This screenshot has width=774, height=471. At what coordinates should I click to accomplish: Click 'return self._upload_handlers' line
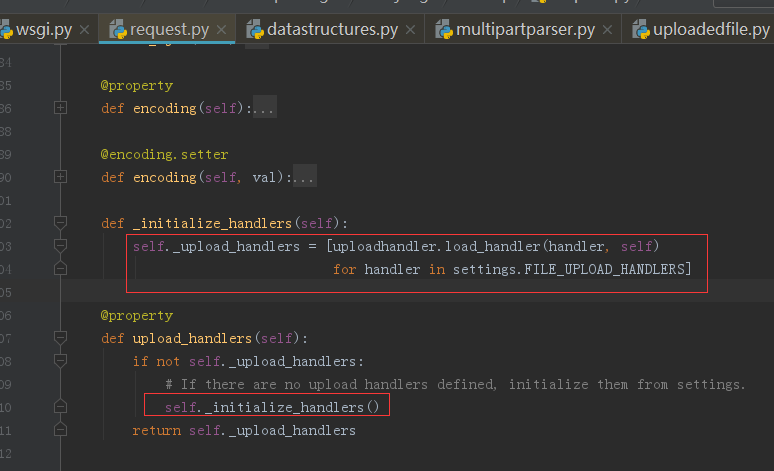[x=244, y=431]
